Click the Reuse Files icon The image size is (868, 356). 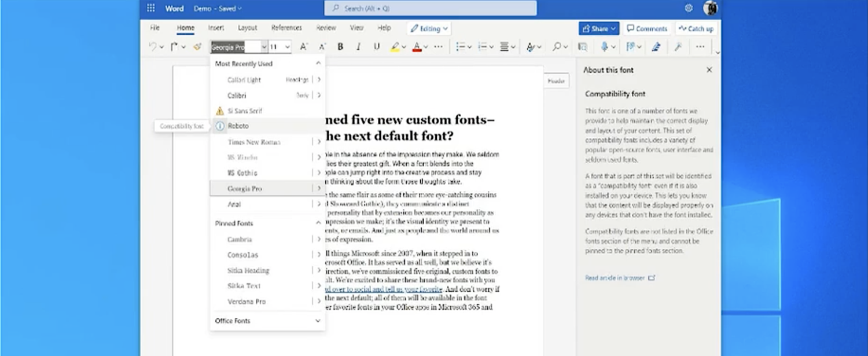pyautogui.click(x=583, y=47)
